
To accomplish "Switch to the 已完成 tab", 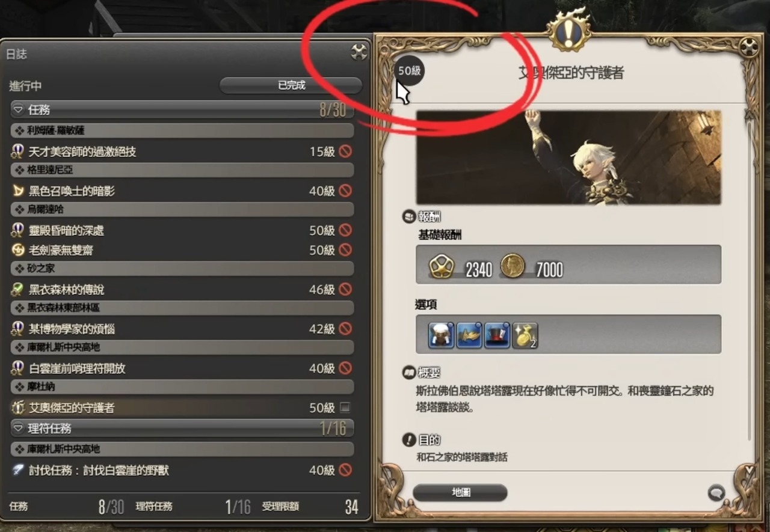I will (291, 85).
